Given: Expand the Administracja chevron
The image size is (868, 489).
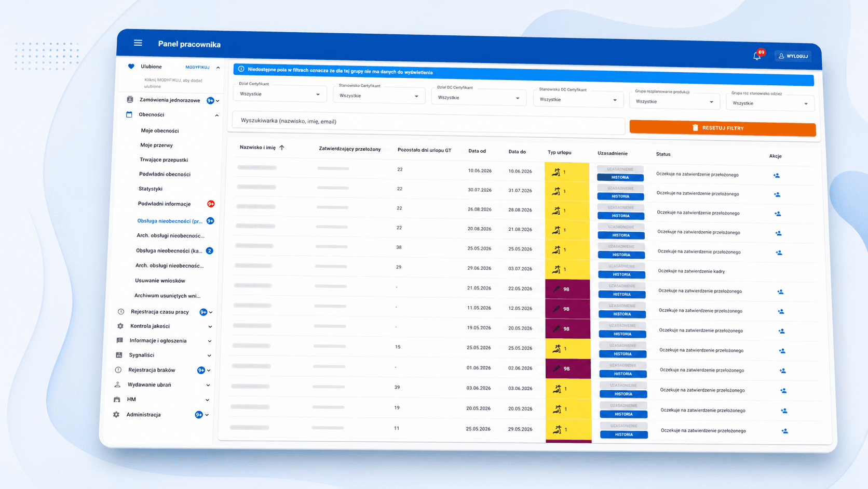Looking at the screenshot, I should point(207,415).
